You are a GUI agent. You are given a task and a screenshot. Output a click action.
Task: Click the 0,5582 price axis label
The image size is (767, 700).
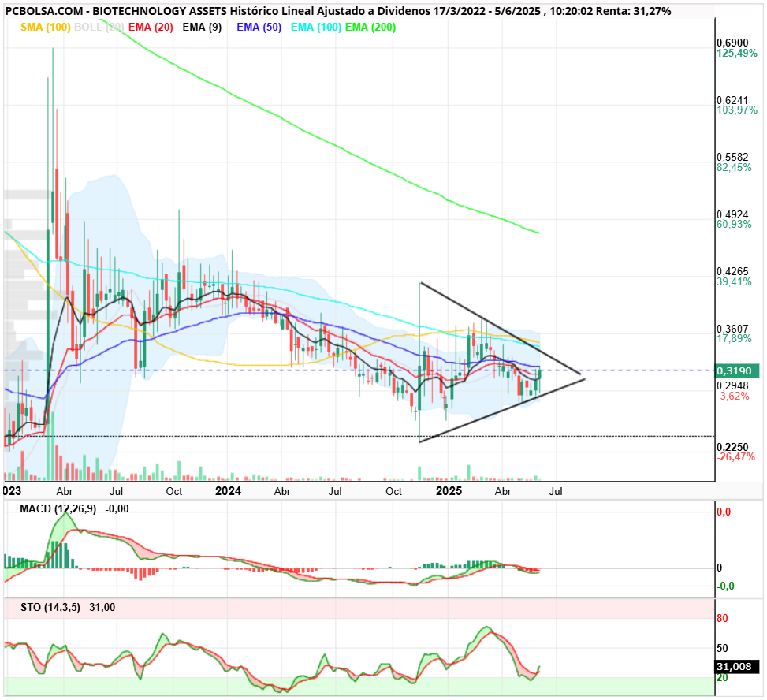pyautogui.click(x=732, y=157)
